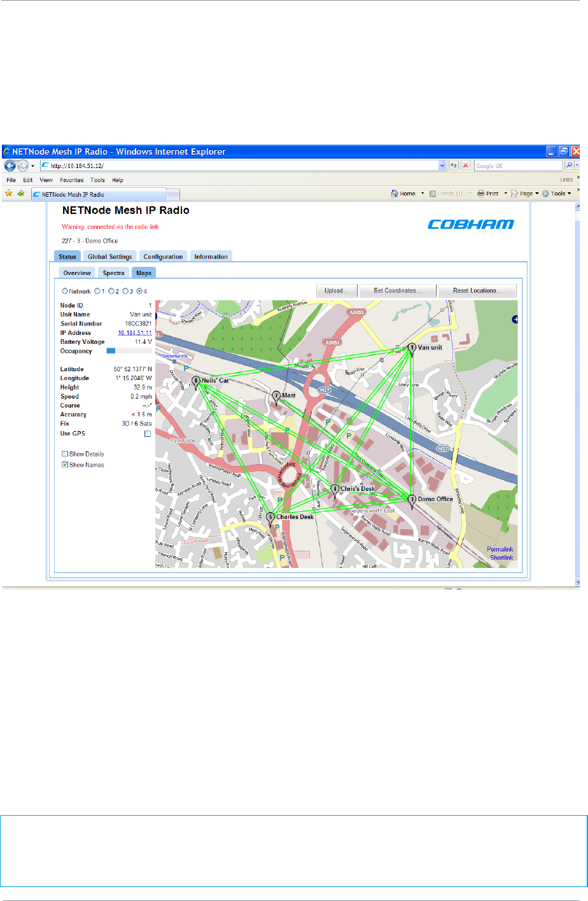The image size is (588, 901).
Task: Click the Charles Desk node marker 5
Action: tap(270, 519)
